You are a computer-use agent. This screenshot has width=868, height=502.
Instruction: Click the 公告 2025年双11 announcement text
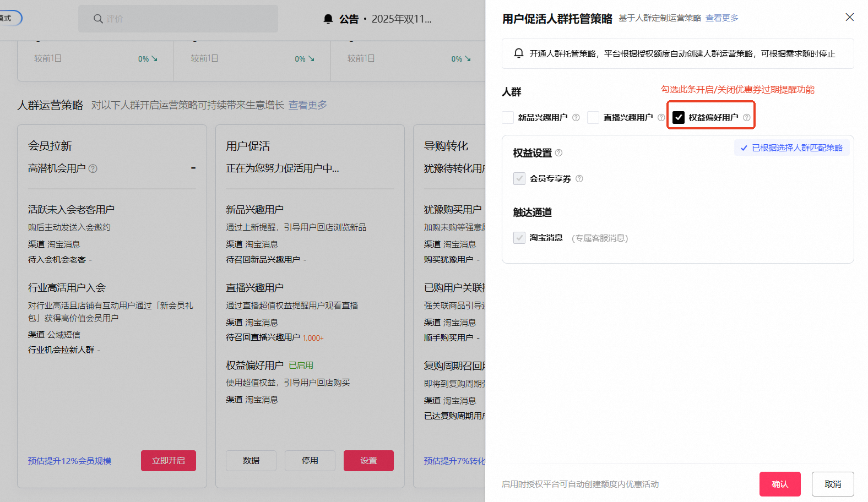pyautogui.click(x=385, y=19)
